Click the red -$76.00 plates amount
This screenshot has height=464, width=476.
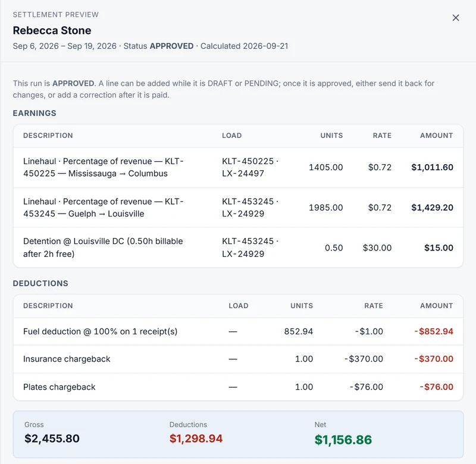[x=437, y=387]
